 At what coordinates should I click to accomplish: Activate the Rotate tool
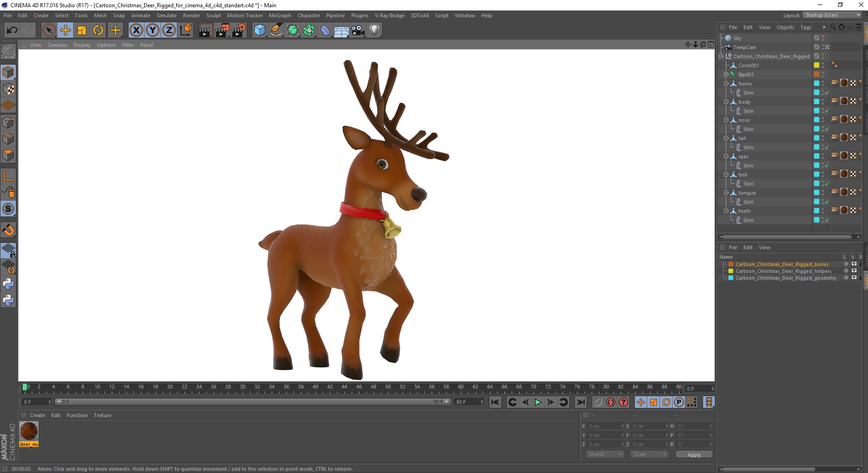(98, 30)
